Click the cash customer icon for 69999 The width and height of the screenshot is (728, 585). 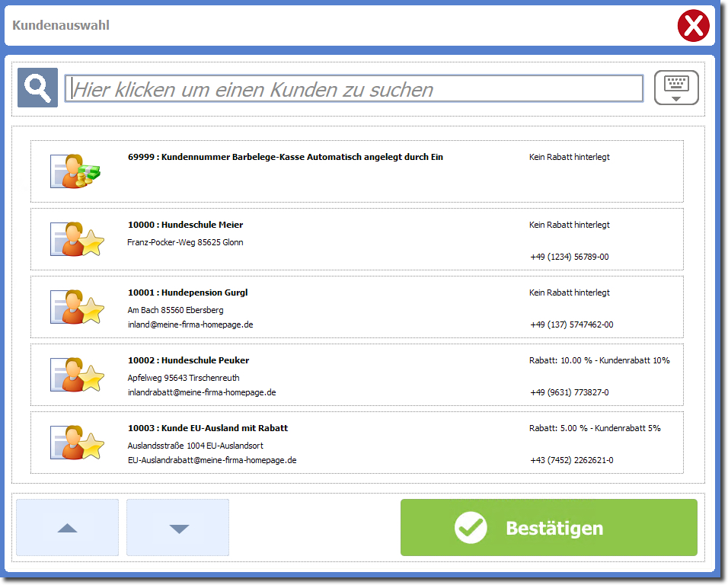(75, 171)
